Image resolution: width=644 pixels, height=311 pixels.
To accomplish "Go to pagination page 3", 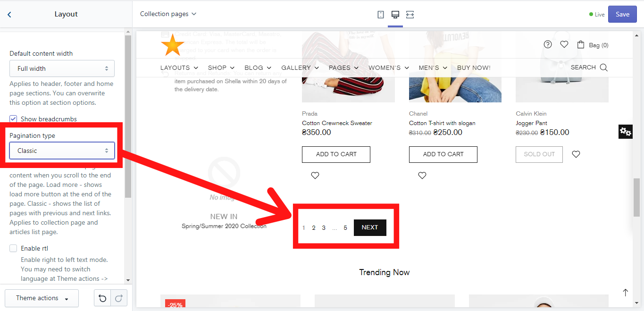I will tap(324, 228).
